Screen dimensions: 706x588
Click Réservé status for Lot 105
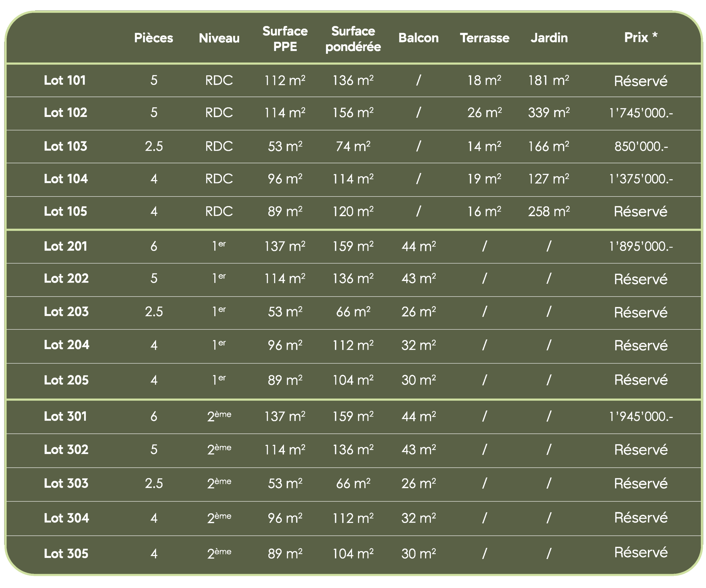pyautogui.click(x=641, y=211)
